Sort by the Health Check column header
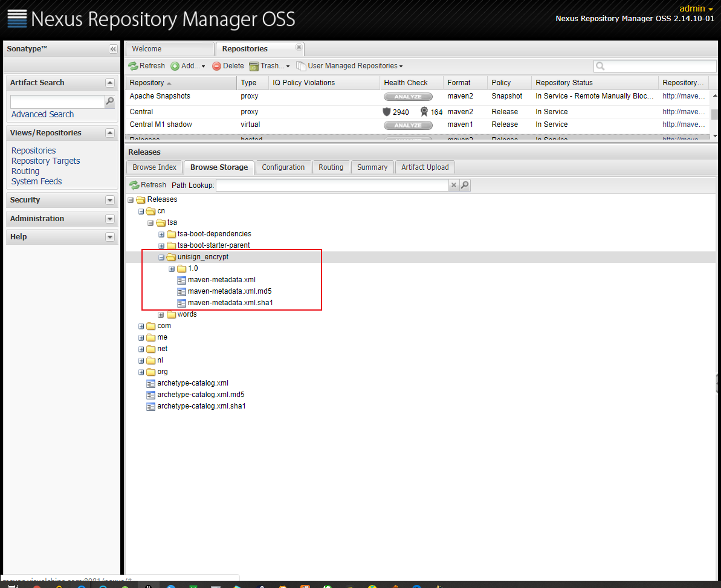 (x=412, y=83)
